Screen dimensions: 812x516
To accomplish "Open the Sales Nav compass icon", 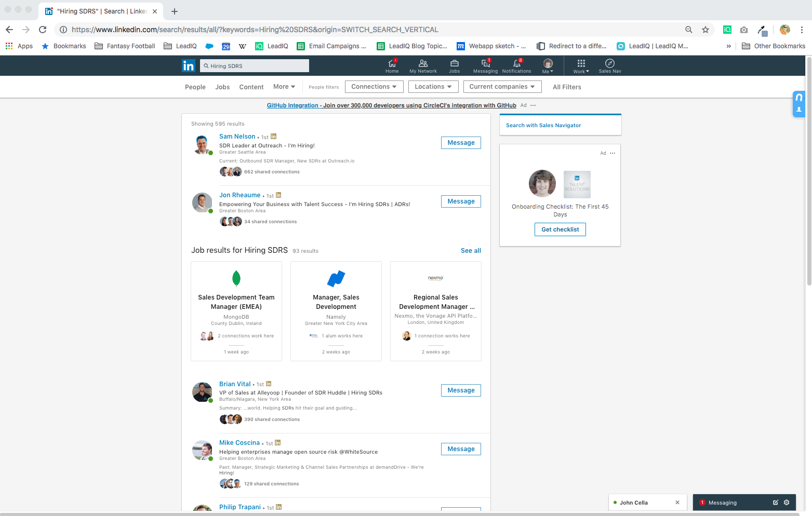I will pos(610,66).
